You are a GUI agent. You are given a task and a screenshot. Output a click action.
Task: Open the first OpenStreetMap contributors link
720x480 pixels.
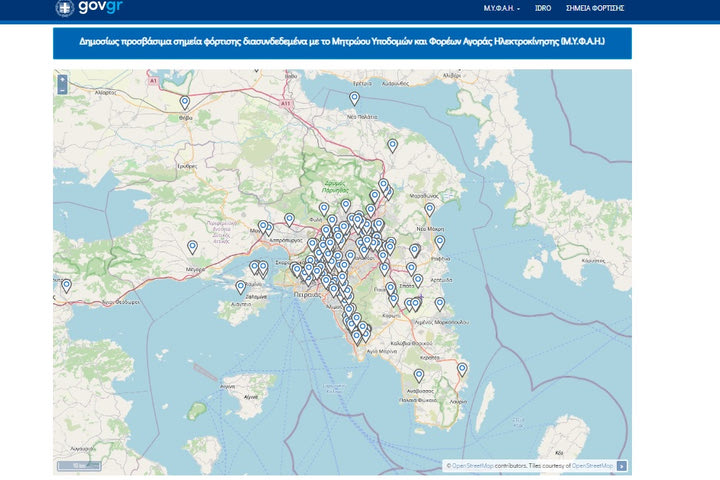click(473, 466)
